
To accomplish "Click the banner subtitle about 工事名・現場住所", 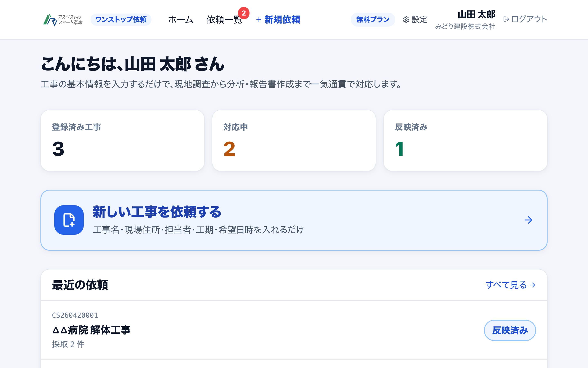I will coord(198,230).
